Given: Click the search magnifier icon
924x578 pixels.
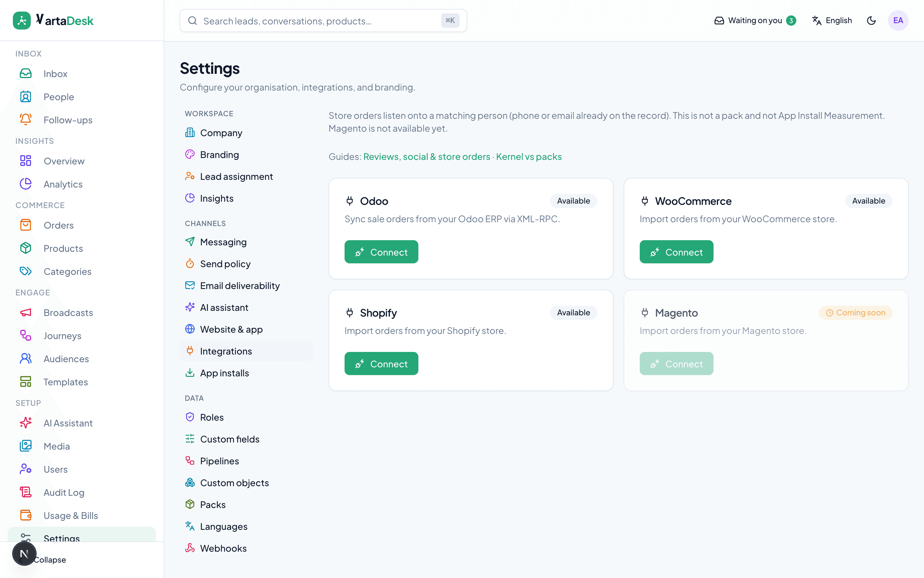Looking at the screenshot, I should click(193, 21).
